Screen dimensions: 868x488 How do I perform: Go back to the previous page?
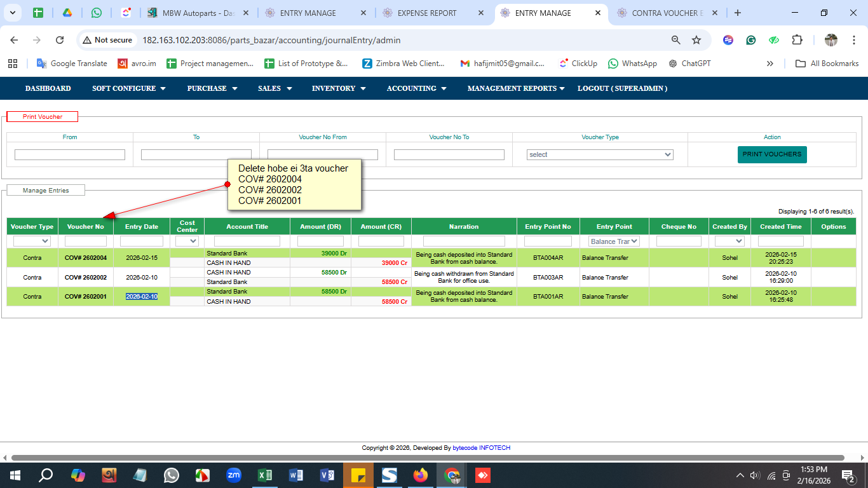pyautogui.click(x=14, y=40)
